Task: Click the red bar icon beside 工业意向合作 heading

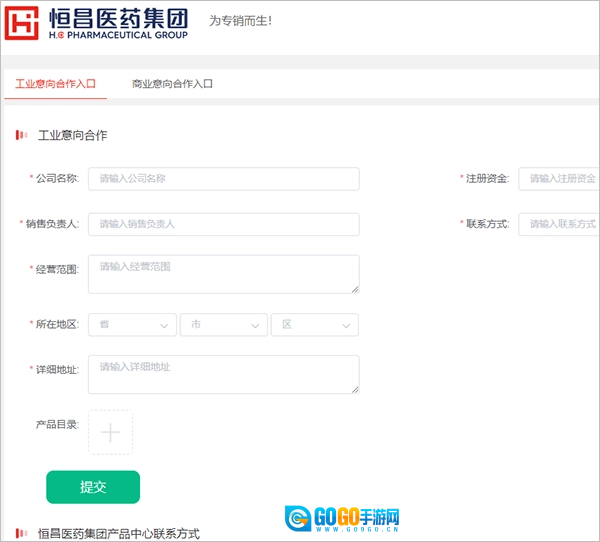Action: pos(21,135)
